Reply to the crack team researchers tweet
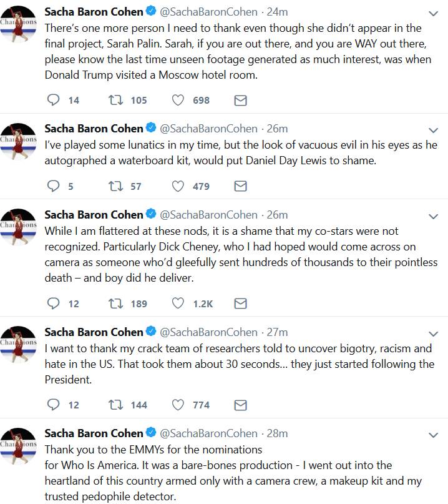 (54, 405)
